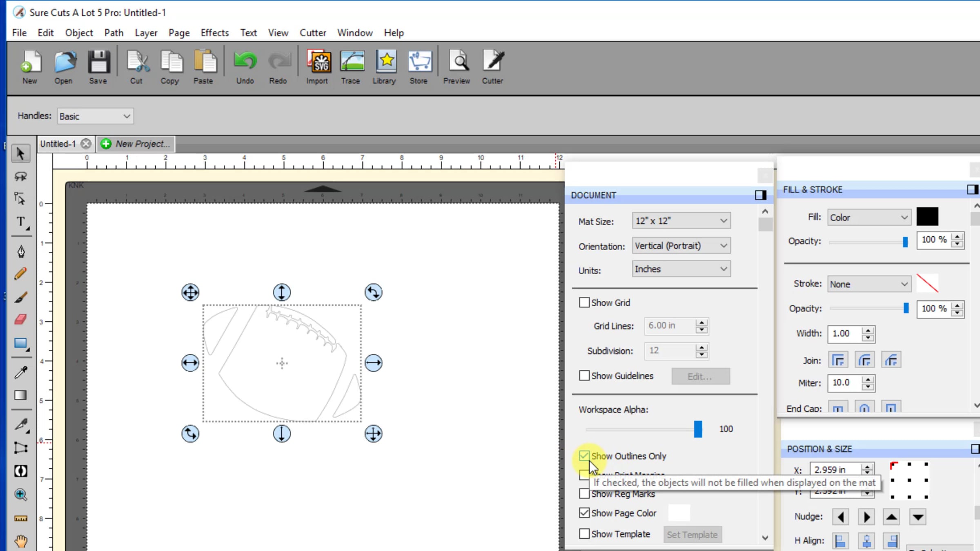This screenshot has width=980, height=551.
Task: Import an SVG file
Action: coord(318,67)
